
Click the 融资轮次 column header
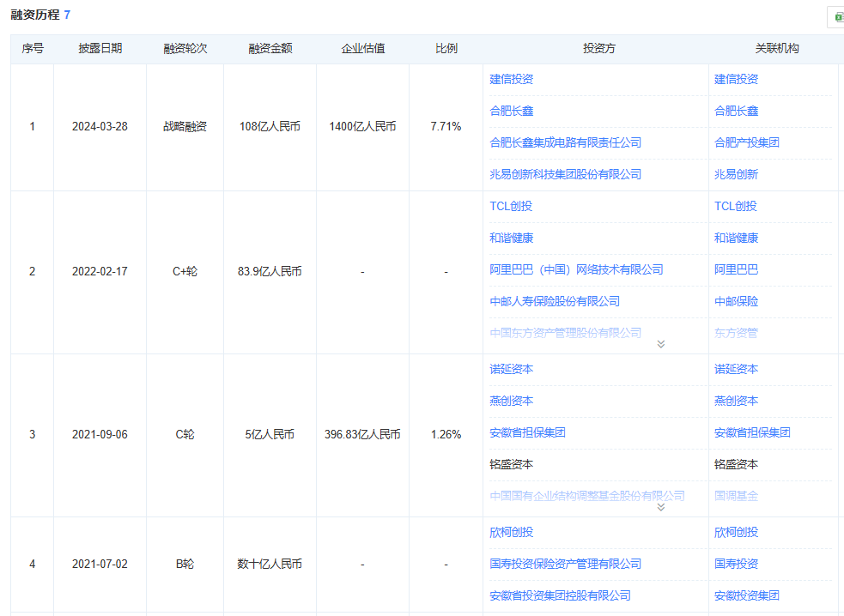(185, 48)
